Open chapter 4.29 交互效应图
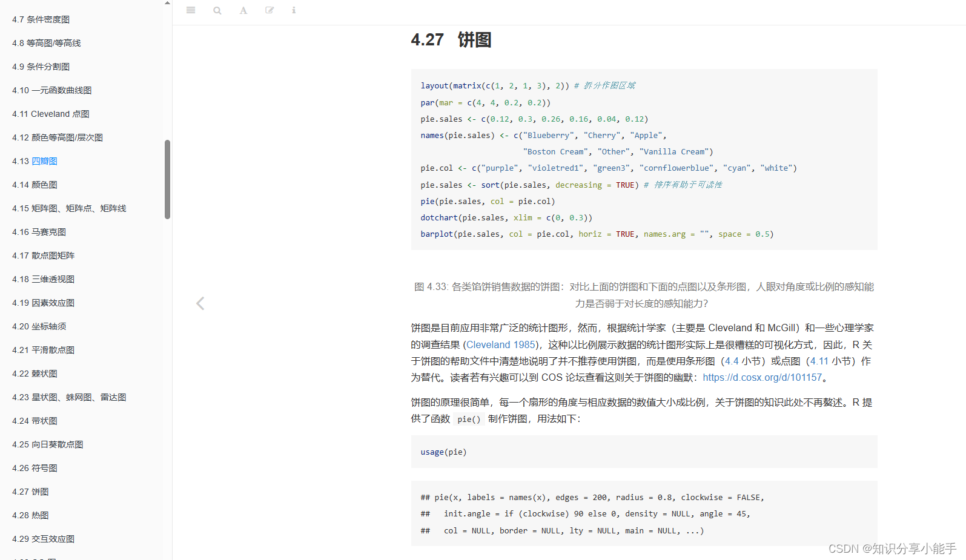The image size is (966, 560). 43,539
